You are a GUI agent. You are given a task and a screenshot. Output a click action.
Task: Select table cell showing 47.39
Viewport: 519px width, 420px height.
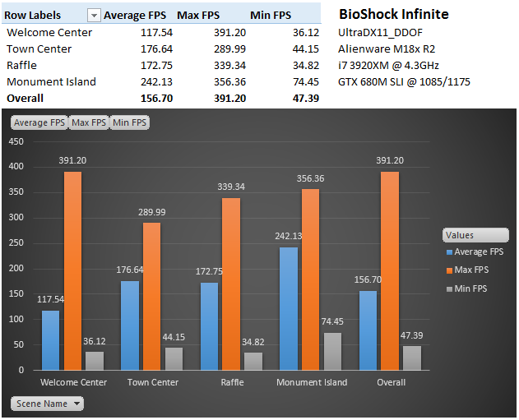pyautogui.click(x=306, y=99)
